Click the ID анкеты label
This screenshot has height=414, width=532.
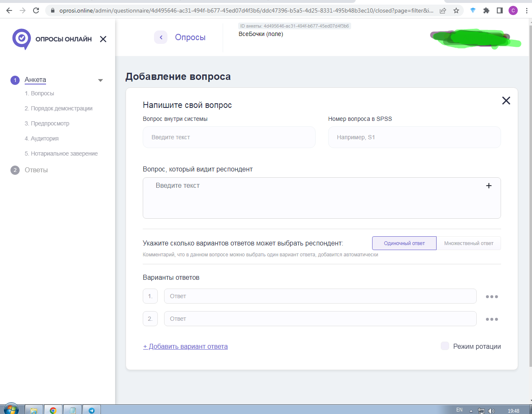(x=294, y=26)
